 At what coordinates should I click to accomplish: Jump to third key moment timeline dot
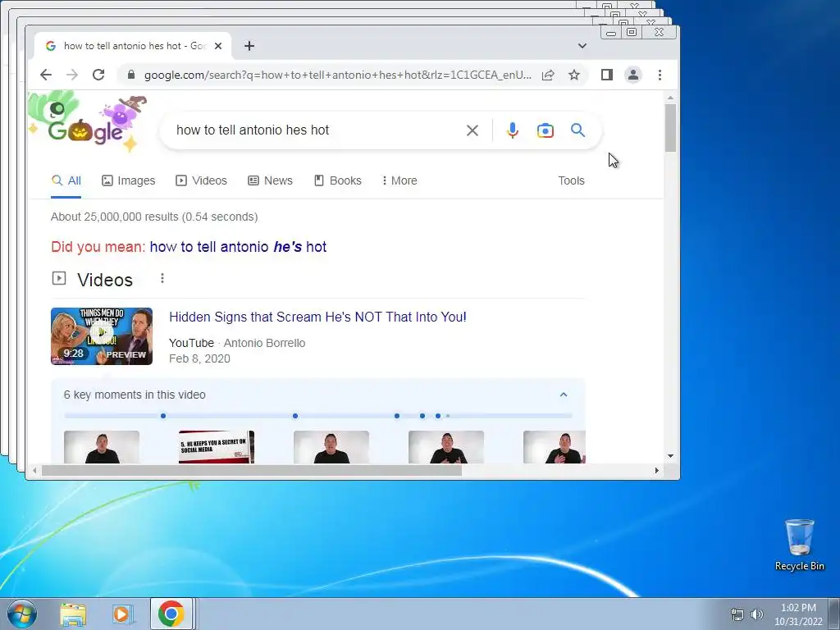coord(397,416)
